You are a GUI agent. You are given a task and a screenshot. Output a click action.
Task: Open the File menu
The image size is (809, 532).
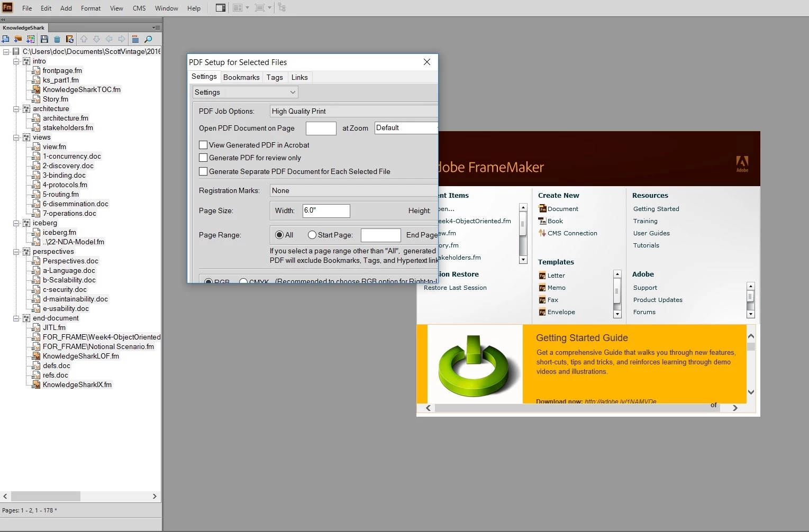point(27,8)
